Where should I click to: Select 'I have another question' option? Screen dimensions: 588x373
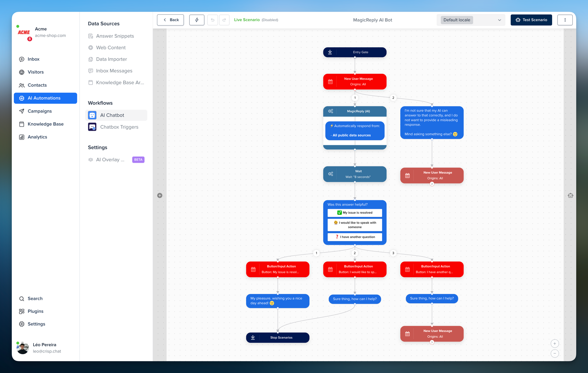355,237
